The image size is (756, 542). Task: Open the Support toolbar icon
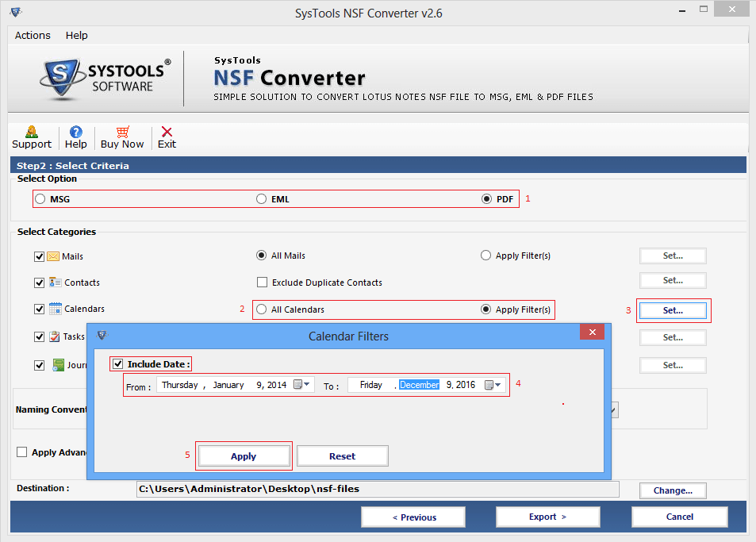pyautogui.click(x=32, y=132)
